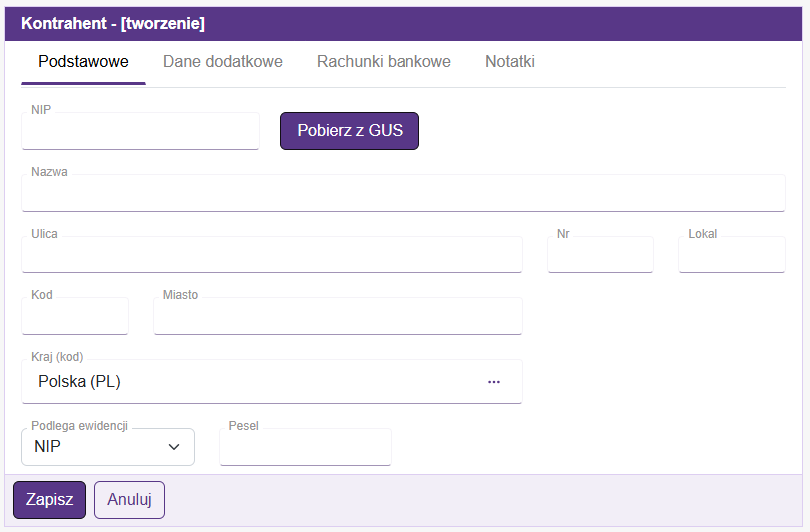
Task: Click the Kontrahent - [tworzenie] title bar
Action: click(405, 23)
